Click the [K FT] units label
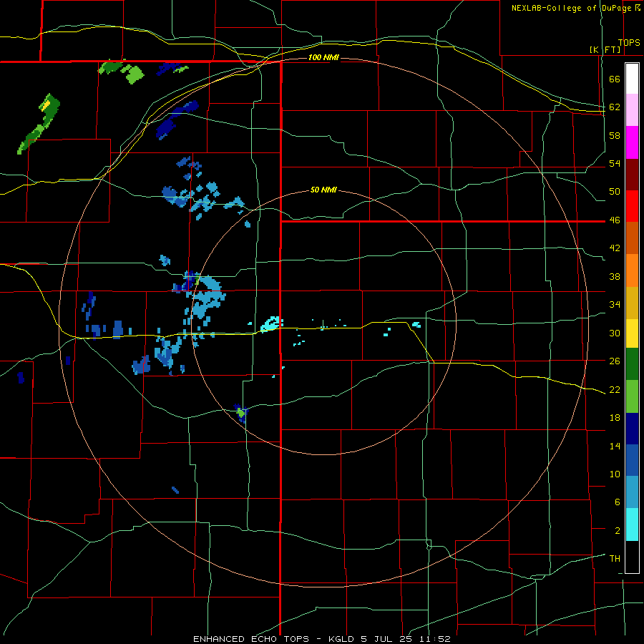The image size is (644, 644). [605, 49]
